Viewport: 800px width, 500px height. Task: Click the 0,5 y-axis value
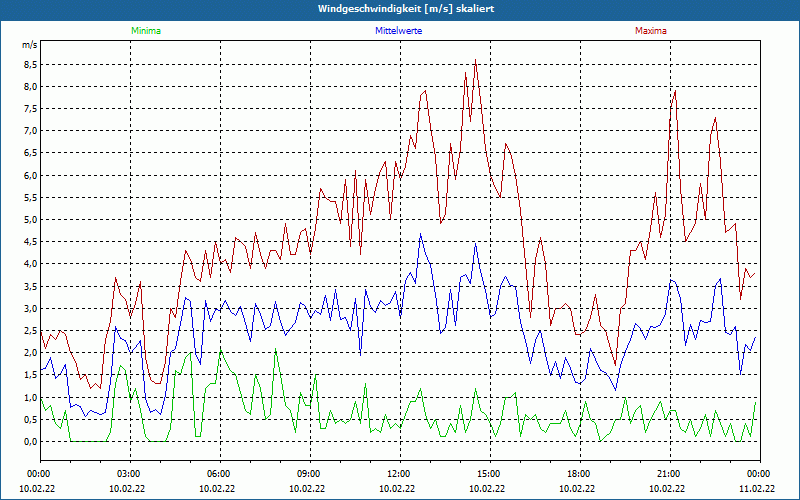(31, 420)
